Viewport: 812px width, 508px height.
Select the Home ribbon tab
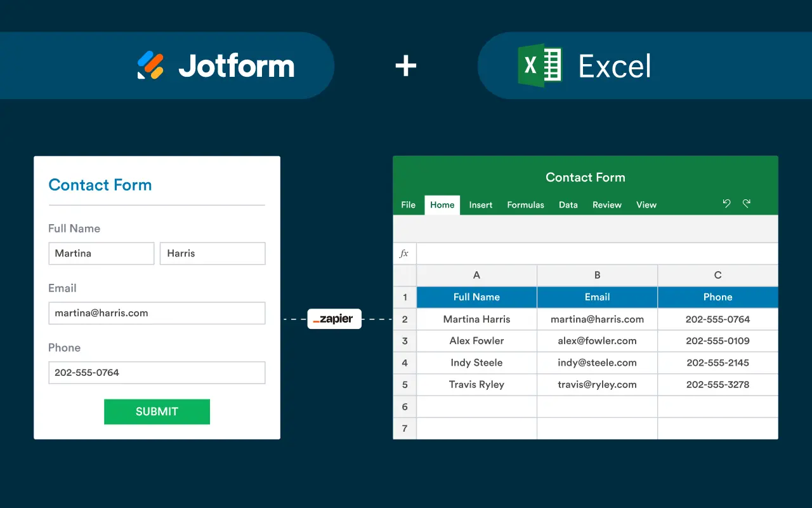click(x=442, y=204)
